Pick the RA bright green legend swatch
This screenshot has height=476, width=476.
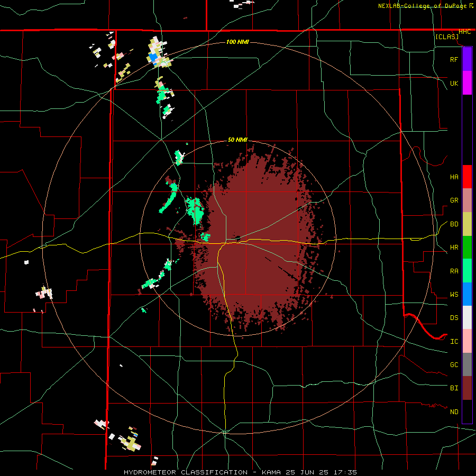point(467,271)
